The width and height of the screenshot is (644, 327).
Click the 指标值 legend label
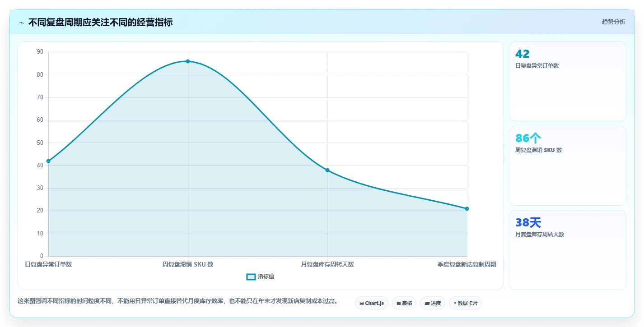[x=266, y=276]
